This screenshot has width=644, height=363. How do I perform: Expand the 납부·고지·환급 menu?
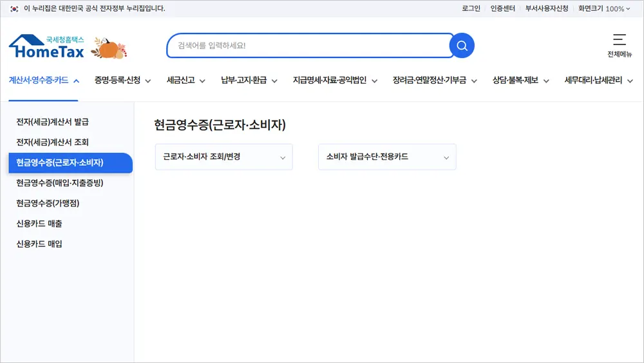click(x=249, y=81)
